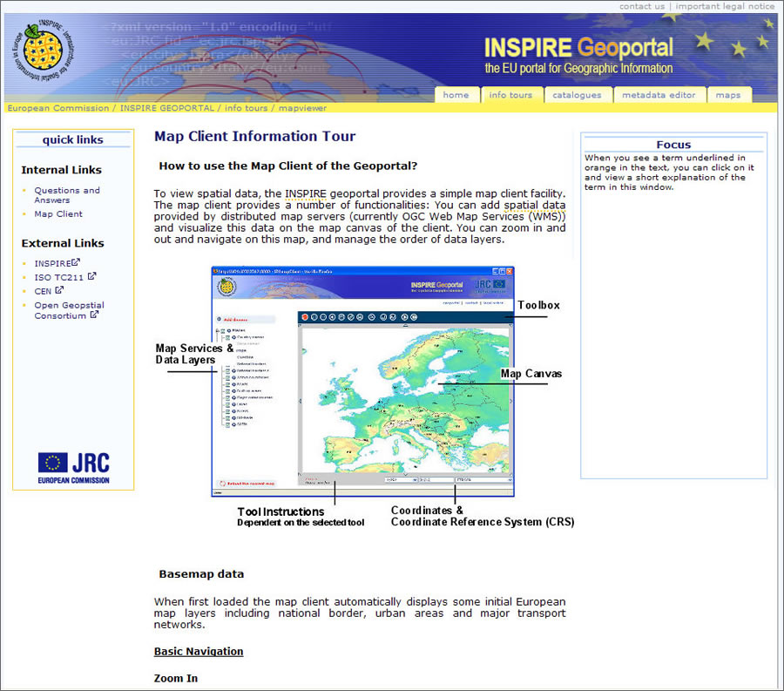The width and height of the screenshot is (784, 691).
Task: Click the 'Map Canvas' label on the figure
Action: click(x=531, y=374)
